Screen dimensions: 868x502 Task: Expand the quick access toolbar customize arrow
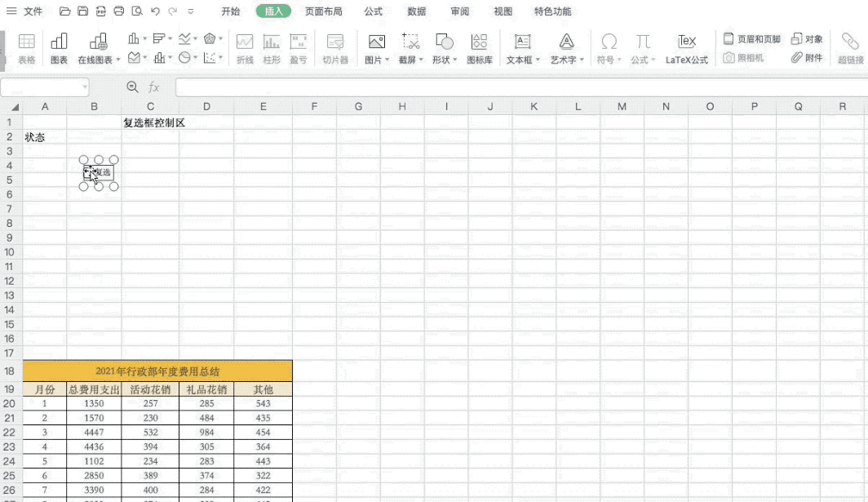[190, 11]
